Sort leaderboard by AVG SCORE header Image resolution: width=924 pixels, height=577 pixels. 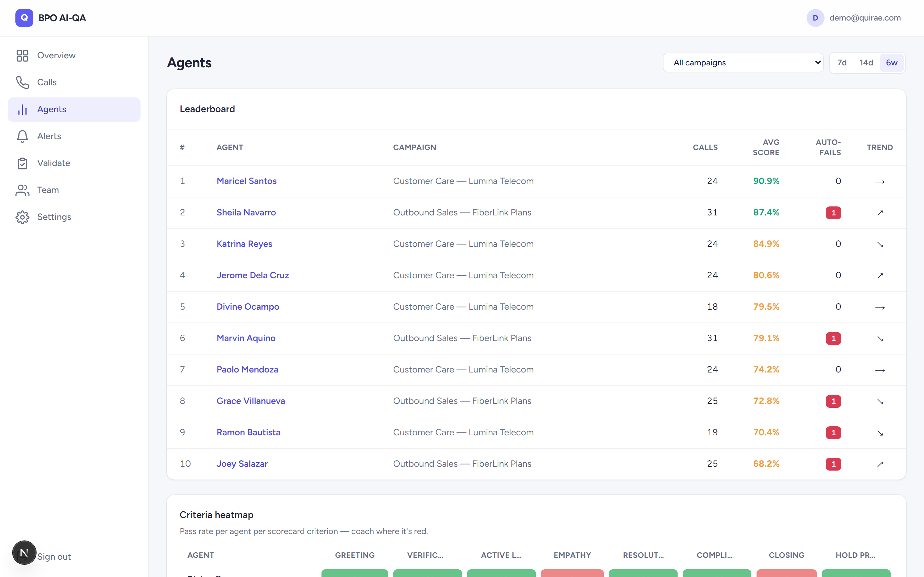point(766,147)
